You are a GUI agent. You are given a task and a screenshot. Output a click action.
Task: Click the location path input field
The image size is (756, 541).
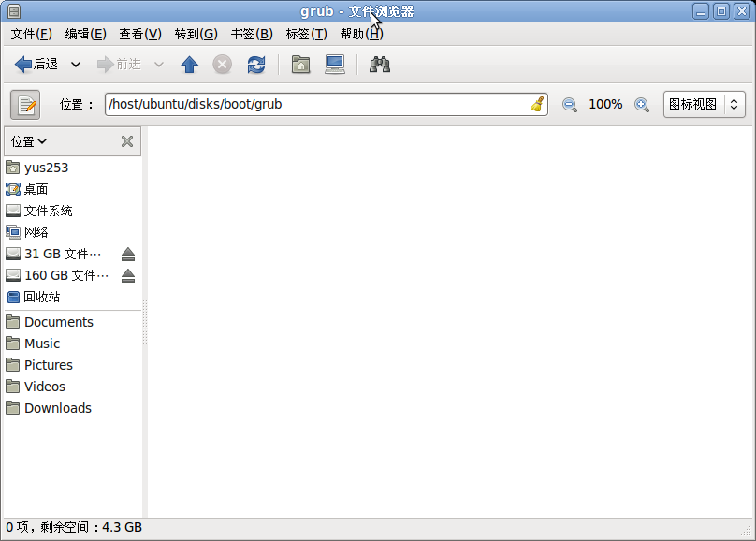click(x=326, y=104)
